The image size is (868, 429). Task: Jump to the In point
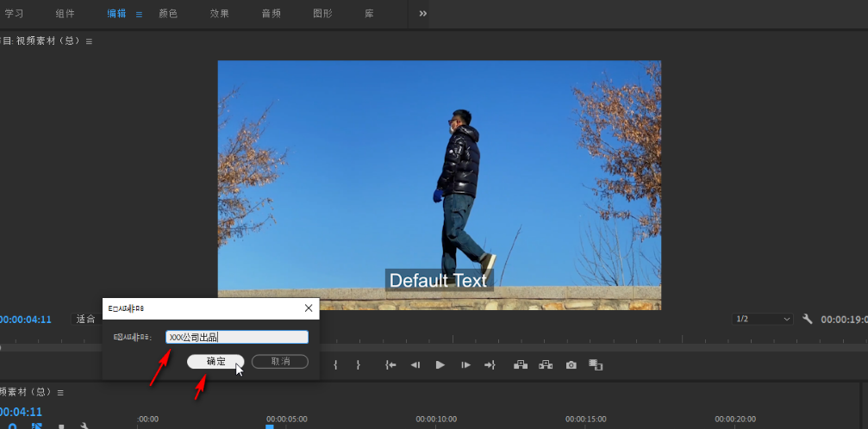(x=390, y=365)
